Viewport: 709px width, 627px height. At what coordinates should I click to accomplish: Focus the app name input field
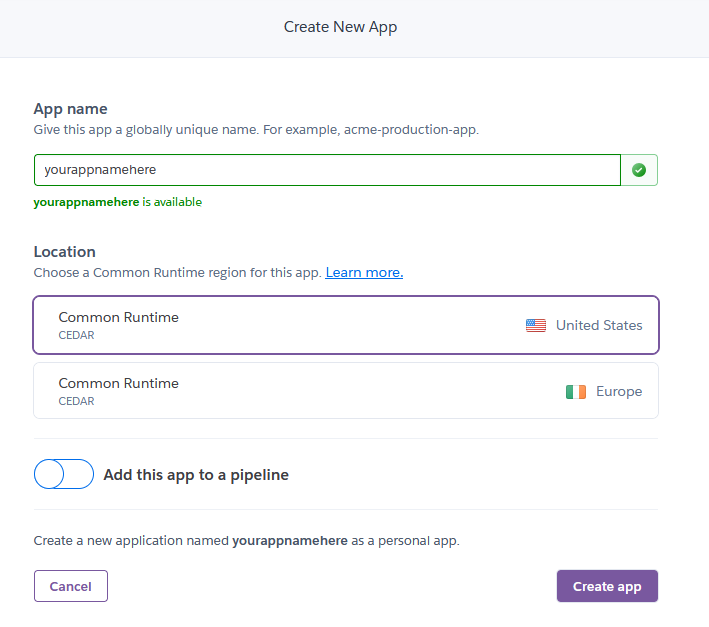click(x=327, y=170)
